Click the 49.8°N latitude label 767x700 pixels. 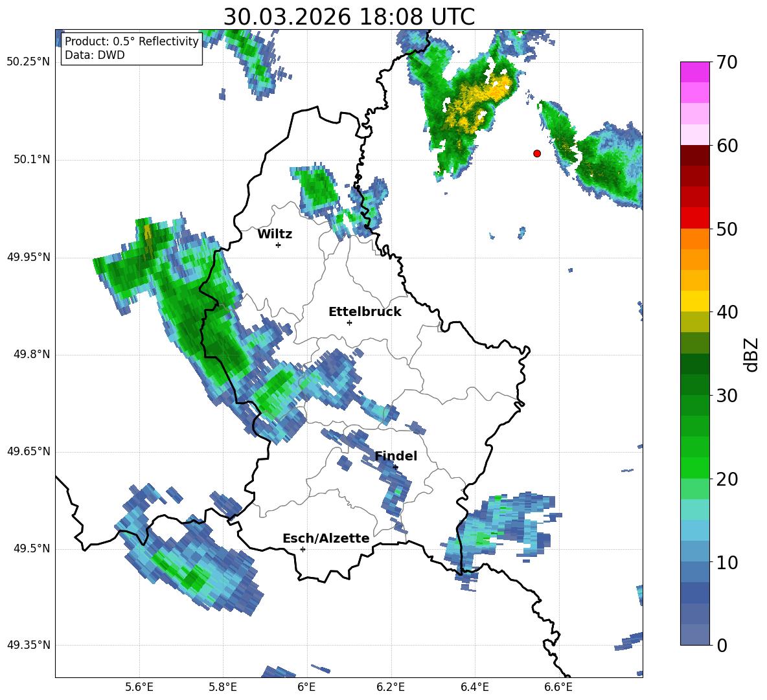[x=32, y=354]
